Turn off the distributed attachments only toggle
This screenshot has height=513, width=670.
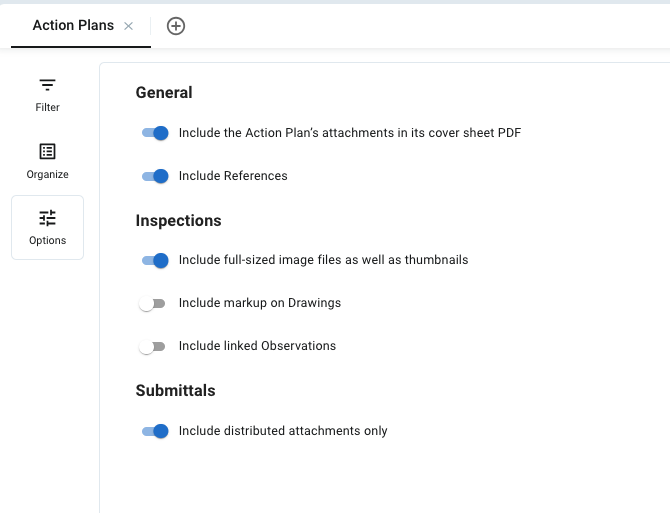[x=154, y=431]
